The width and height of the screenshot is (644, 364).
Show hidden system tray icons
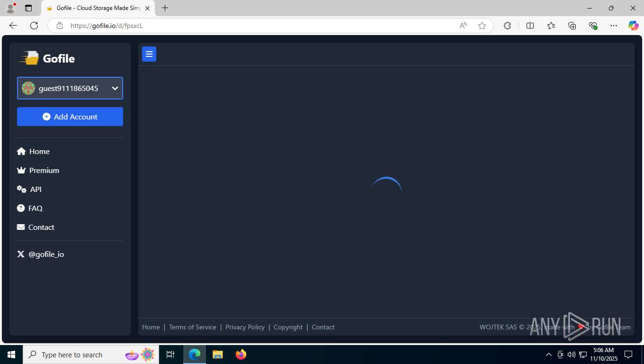tap(549, 355)
